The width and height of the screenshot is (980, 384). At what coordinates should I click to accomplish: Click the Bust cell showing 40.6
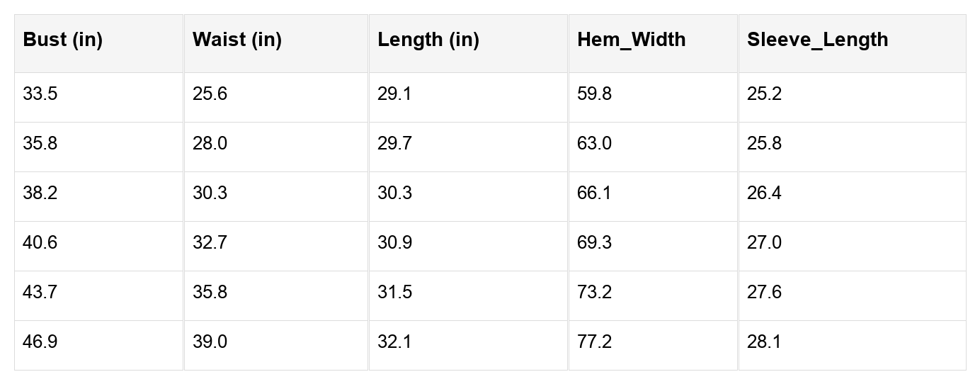[40, 243]
